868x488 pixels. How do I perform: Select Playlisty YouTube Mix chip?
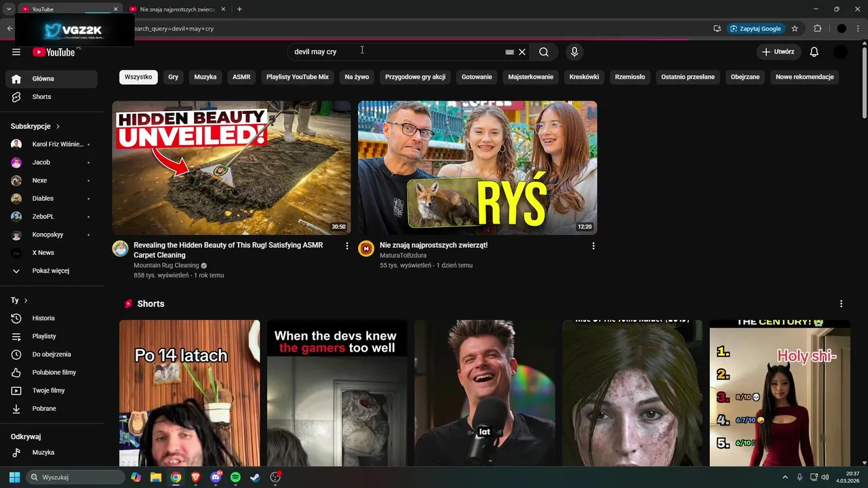[x=298, y=77]
